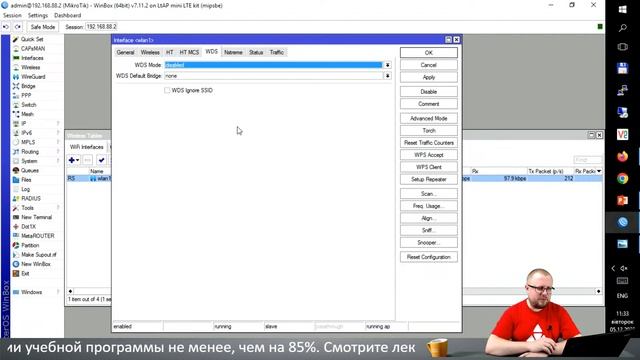Toggle WDS Ignore SSID checkbox

click(x=167, y=90)
